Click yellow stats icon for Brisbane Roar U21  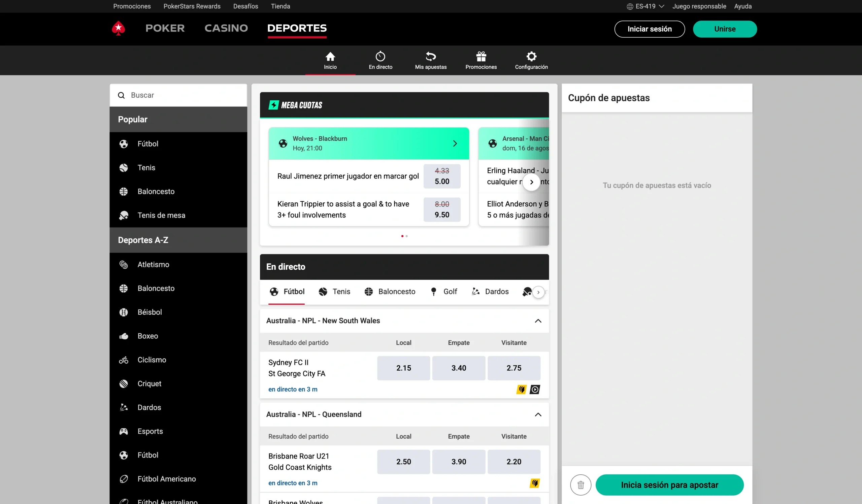pos(535,483)
